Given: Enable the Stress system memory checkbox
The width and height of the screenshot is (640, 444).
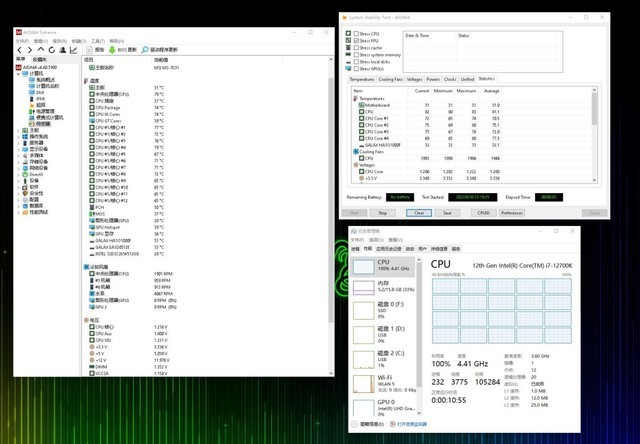Looking at the screenshot, I should (x=356, y=54).
